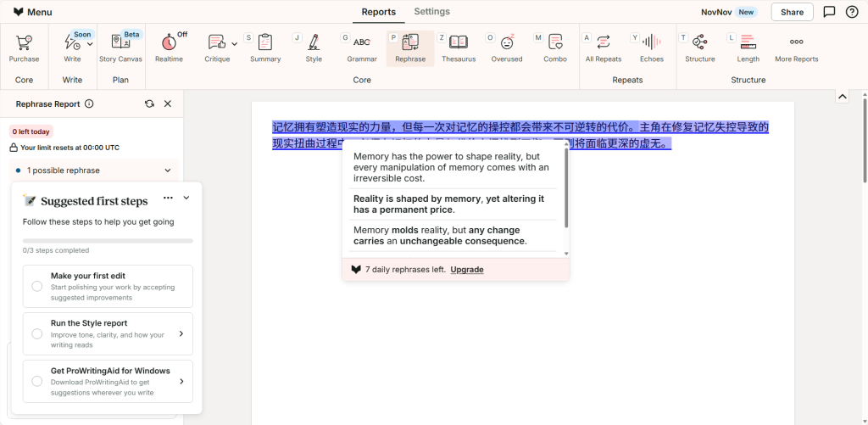This screenshot has height=425, width=868.
Task: Open the Echoes report
Action: pos(651,48)
